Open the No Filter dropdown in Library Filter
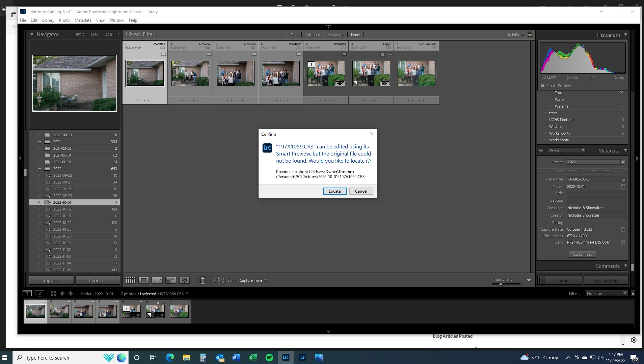 coord(515,34)
